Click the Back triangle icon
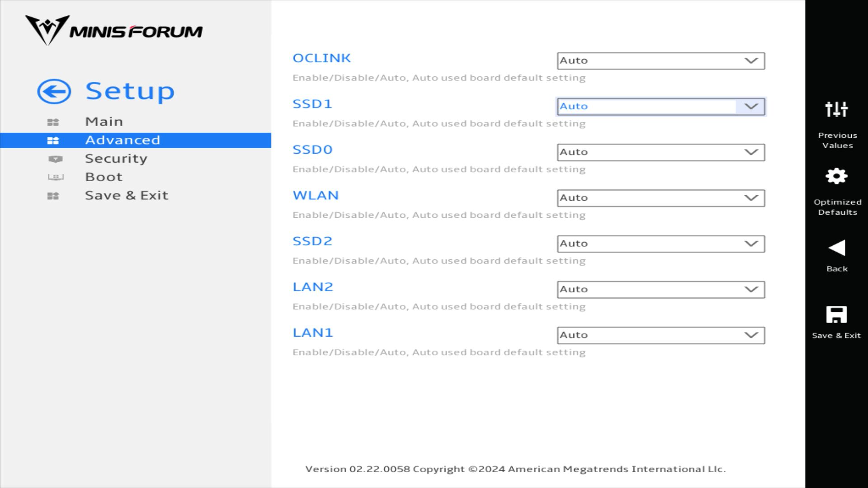 click(836, 248)
